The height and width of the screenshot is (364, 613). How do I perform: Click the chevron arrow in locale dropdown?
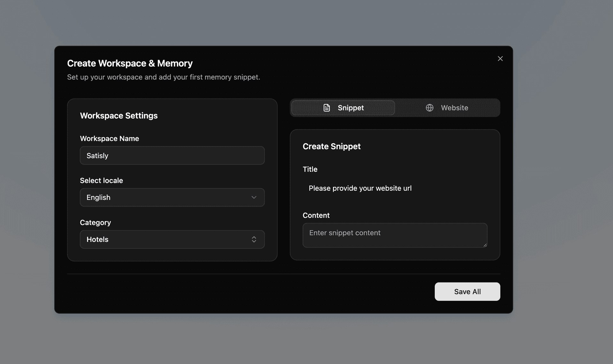[254, 197]
